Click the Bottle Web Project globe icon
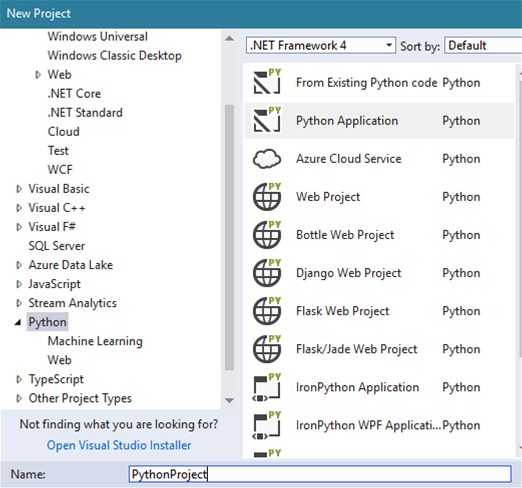Screen dimensions: 522x488 267,235
